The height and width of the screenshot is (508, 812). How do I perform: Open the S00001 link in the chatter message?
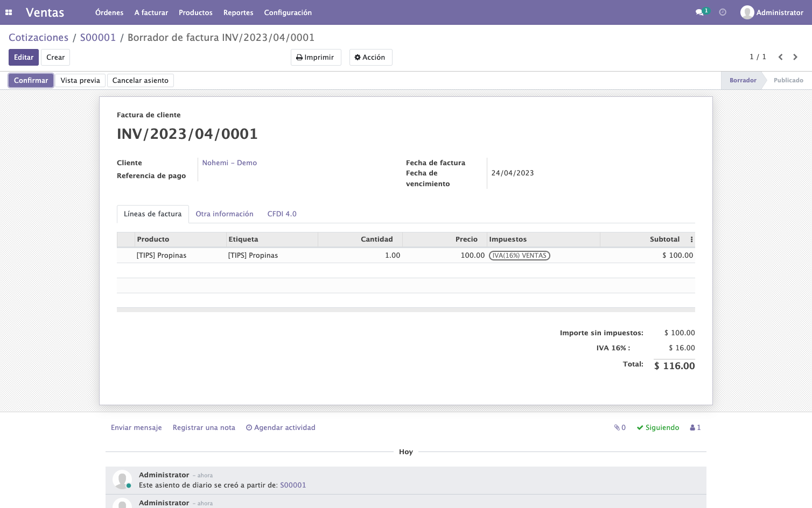coord(293,485)
